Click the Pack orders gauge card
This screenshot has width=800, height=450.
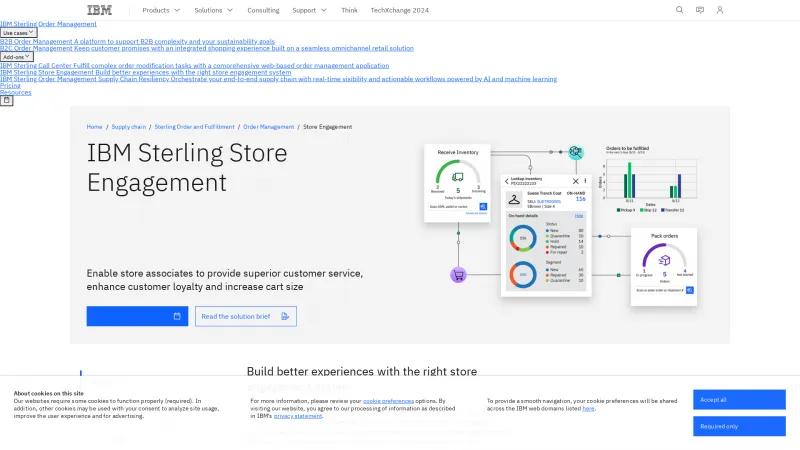[664, 267]
